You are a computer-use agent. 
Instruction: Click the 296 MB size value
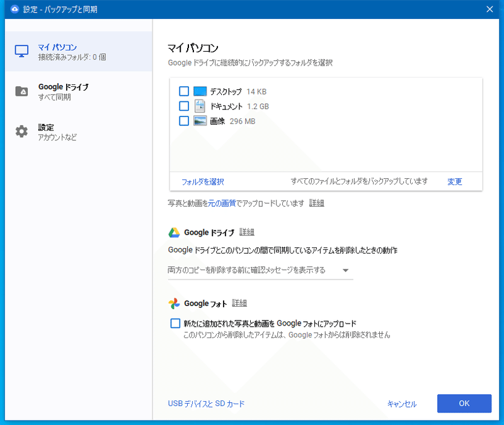243,121
